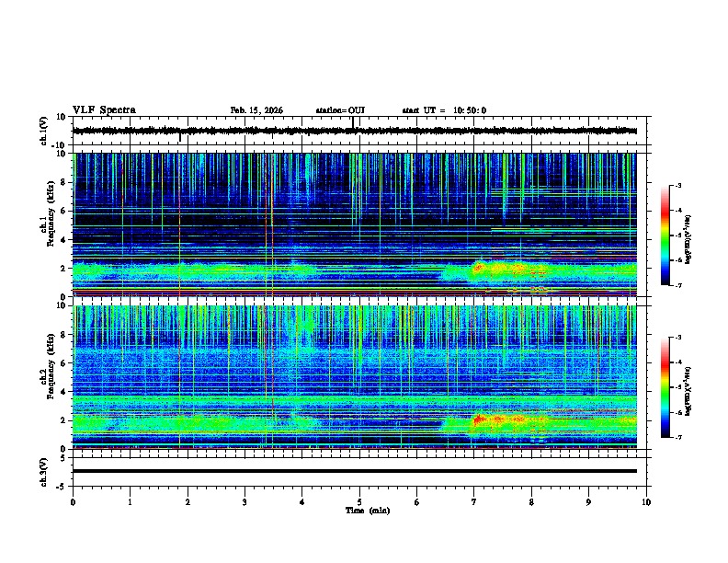Click the ch.2 spectrogram color scale bar
The image size is (728, 563).
[x=665, y=387]
